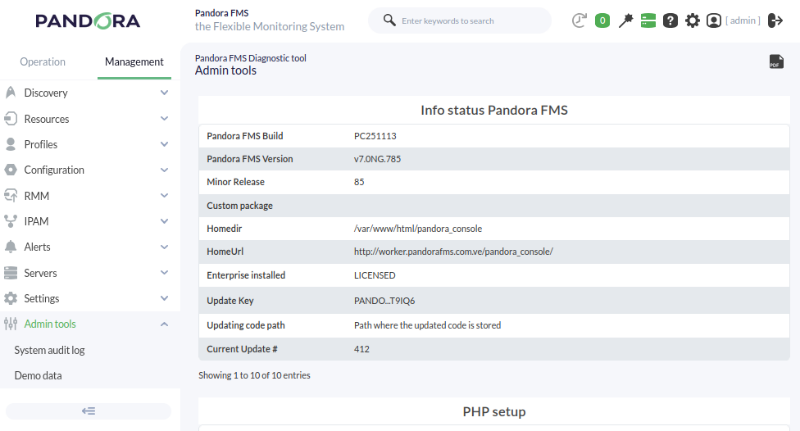Viewport: 800px width, 431px height.
Task: Click the Custom package row label
Action: (240, 206)
